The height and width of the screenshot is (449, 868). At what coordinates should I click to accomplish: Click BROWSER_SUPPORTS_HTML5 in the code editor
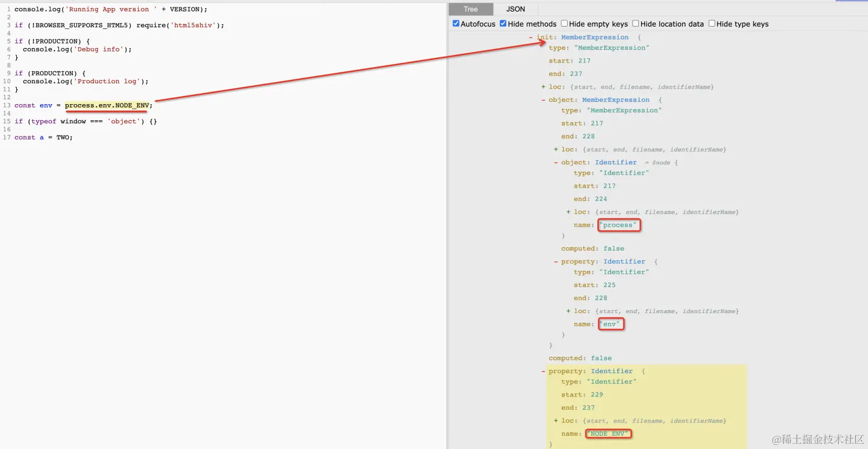pos(82,25)
